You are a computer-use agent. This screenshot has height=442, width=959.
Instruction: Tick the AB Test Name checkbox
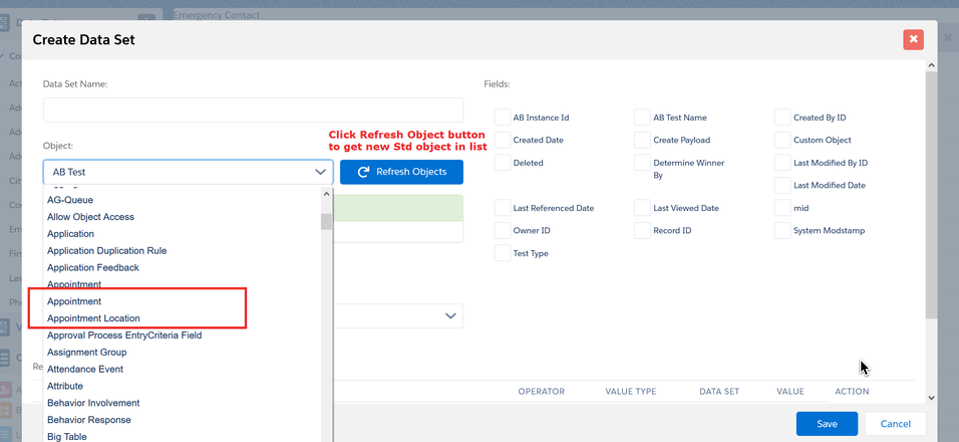pos(643,117)
